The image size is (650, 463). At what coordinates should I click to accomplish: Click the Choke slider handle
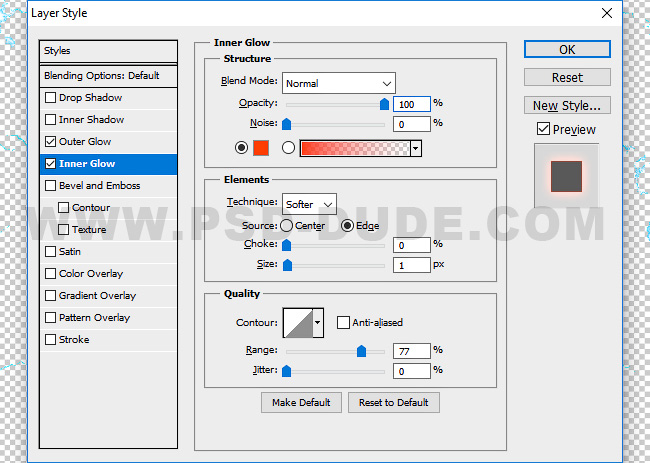pos(286,245)
